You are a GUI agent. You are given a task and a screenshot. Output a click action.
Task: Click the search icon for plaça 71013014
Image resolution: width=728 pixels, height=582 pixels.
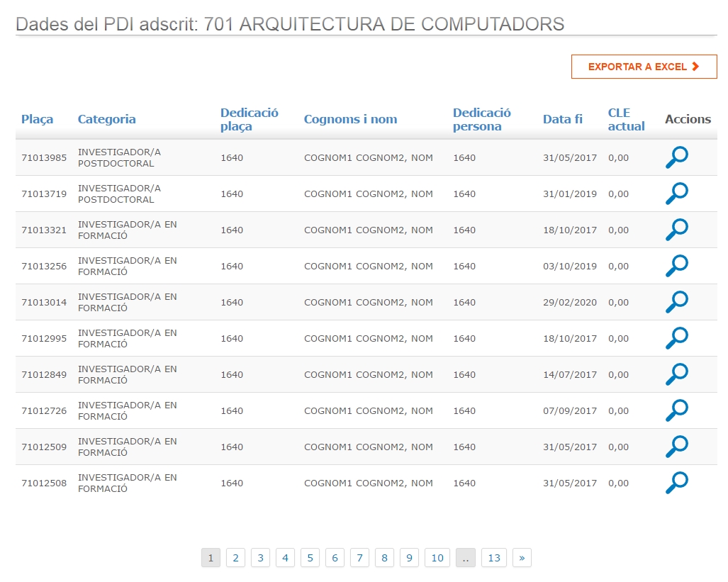[x=676, y=302]
